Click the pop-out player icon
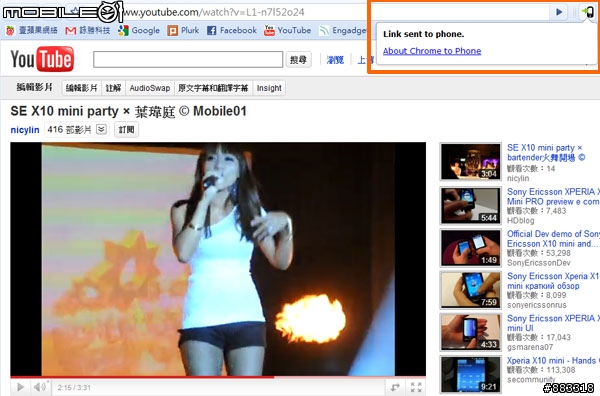Screen dimensions: 600x396 [395, 387]
